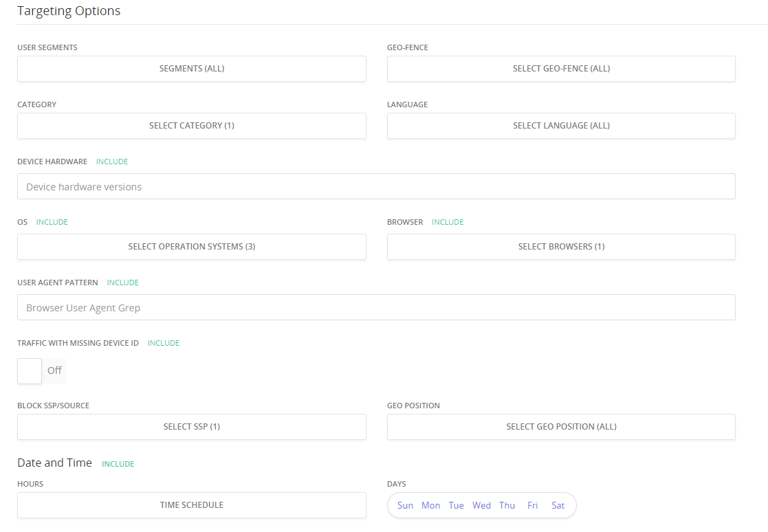Open the Select Geo-Fence (All) selector

[x=561, y=69]
